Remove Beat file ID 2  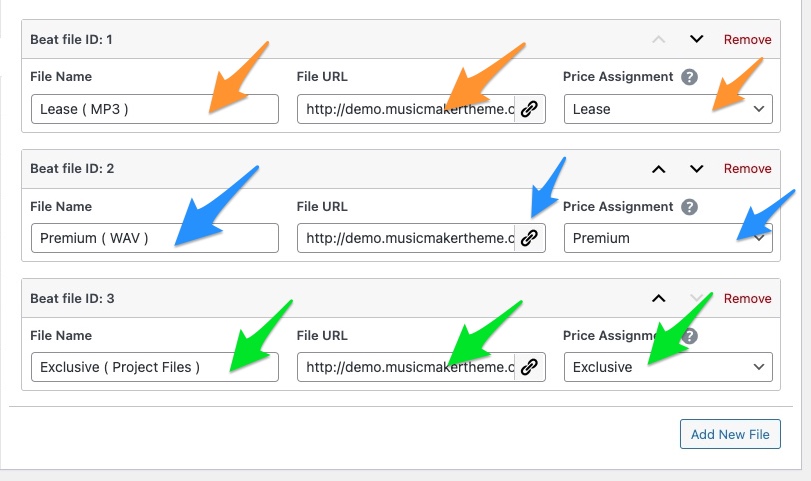coord(747,169)
